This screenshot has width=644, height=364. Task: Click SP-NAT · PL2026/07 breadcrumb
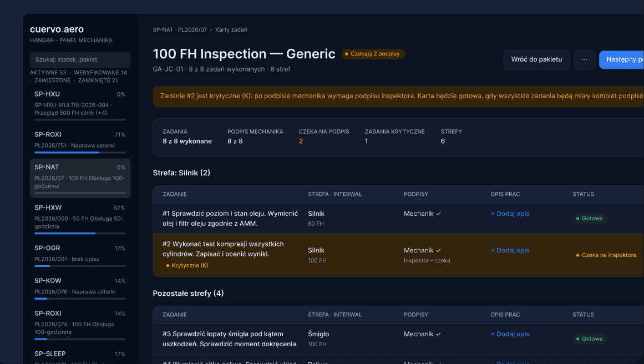(x=180, y=29)
